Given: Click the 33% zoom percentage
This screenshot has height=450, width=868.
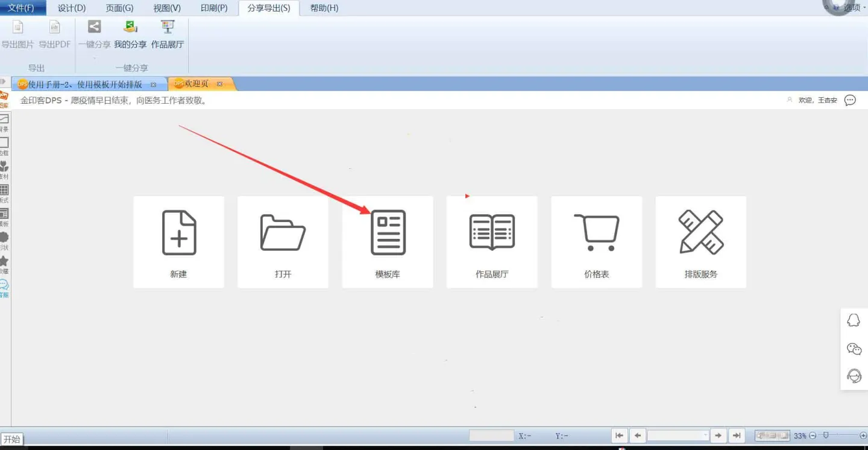Looking at the screenshot, I should coord(800,436).
